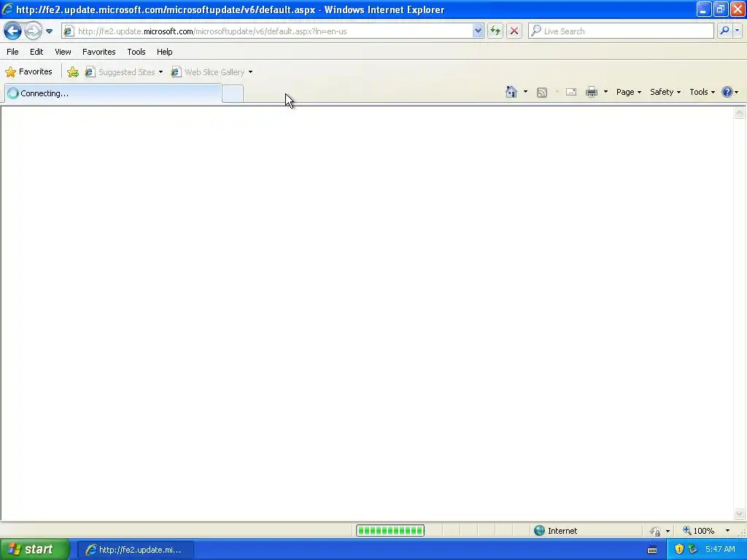
Task: Click the IE logo in title bar
Action: coord(7,9)
